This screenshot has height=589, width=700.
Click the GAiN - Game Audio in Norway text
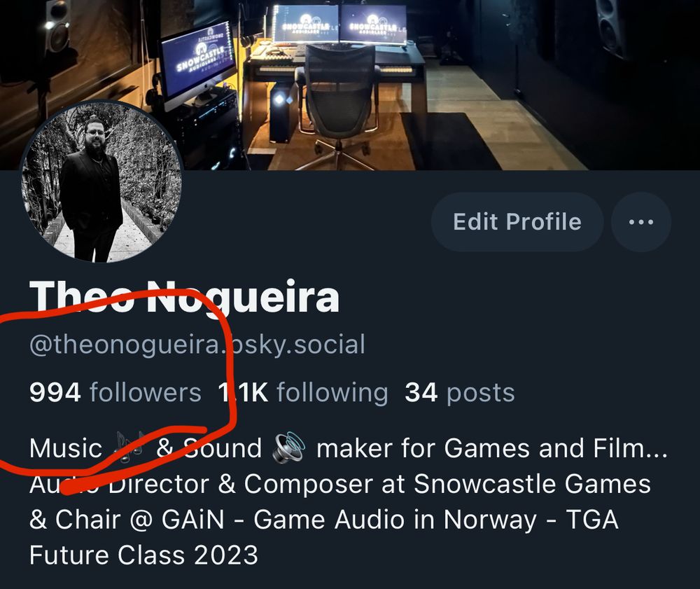[349, 520]
